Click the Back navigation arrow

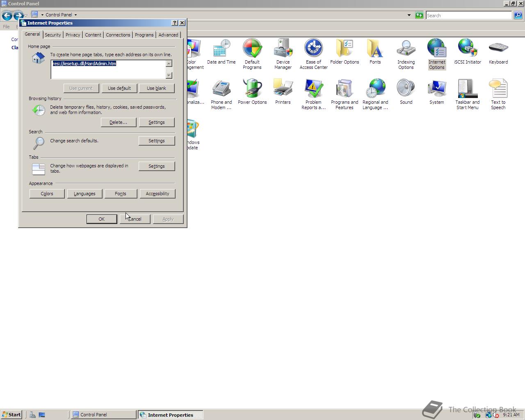7,16
